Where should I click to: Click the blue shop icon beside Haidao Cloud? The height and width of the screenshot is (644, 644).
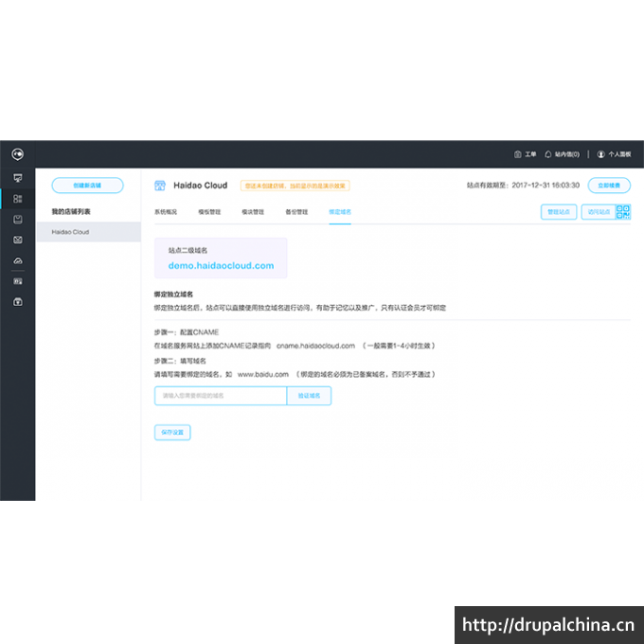pos(160,186)
